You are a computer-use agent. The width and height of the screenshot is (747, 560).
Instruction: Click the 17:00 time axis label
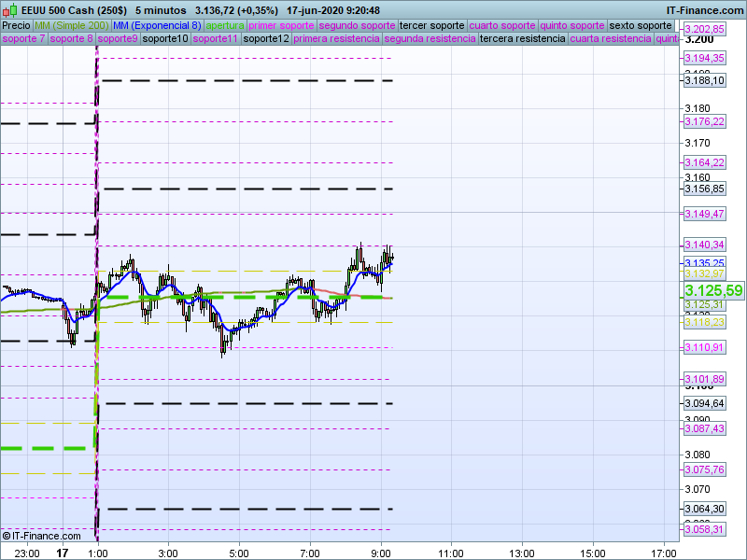[x=664, y=553]
